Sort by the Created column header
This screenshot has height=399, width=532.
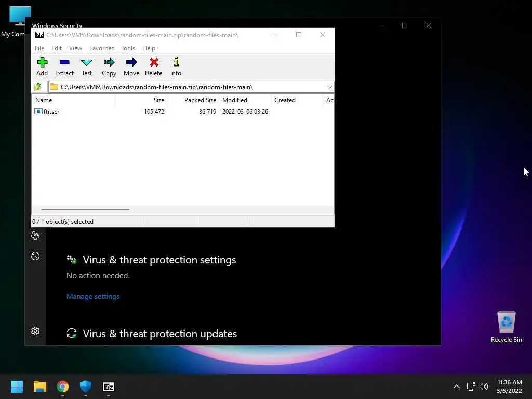(297, 100)
